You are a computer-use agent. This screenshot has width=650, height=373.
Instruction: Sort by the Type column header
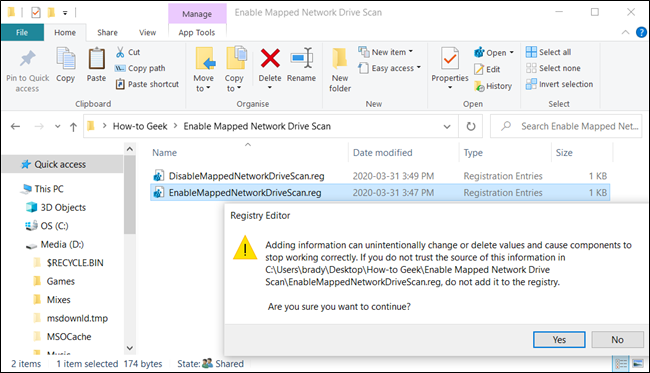[473, 153]
